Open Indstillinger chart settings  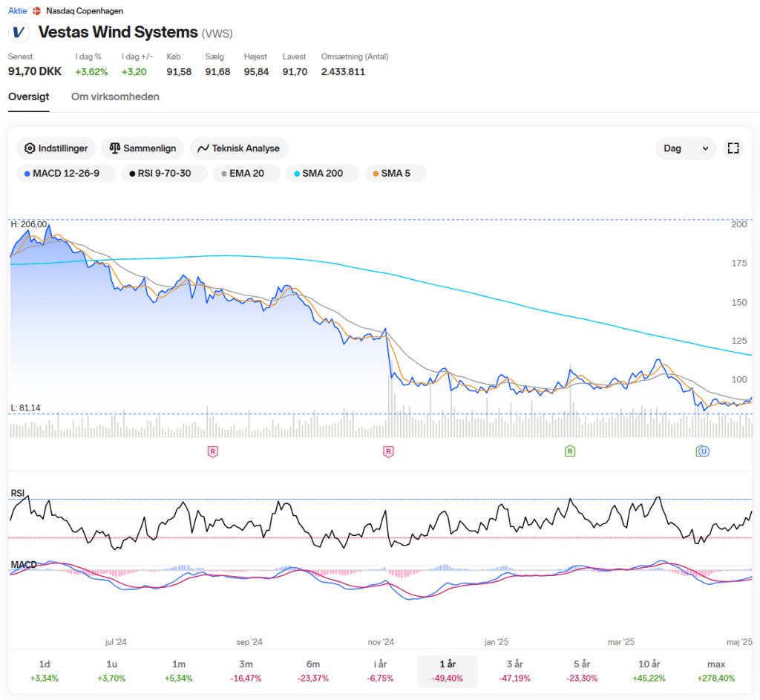click(x=56, y=148)
